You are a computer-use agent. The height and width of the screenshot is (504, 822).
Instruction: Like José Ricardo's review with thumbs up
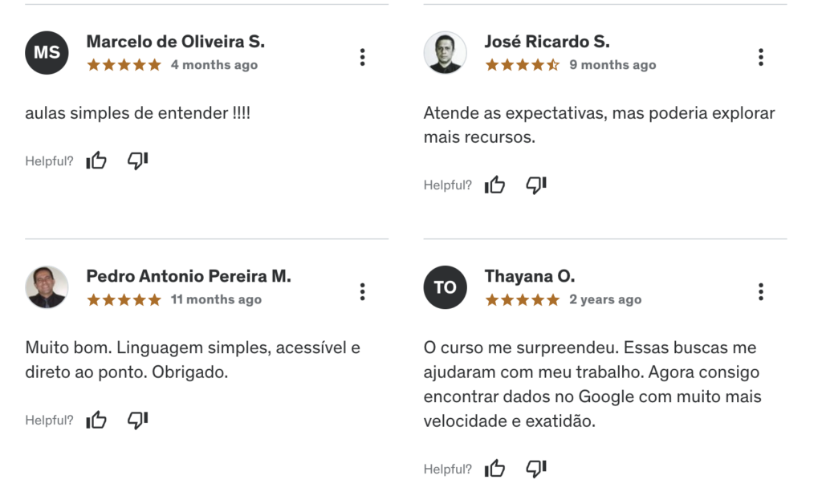494,185
